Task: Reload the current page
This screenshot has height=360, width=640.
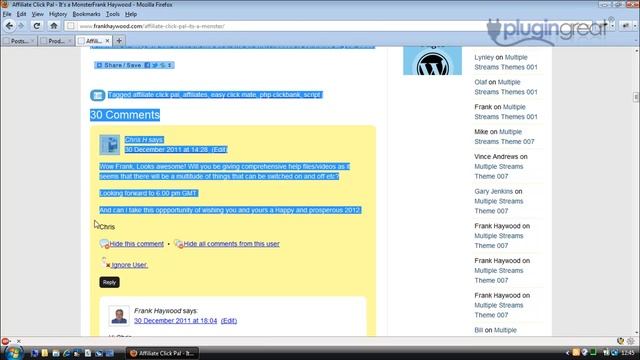Action: click(x=37, y=26)
